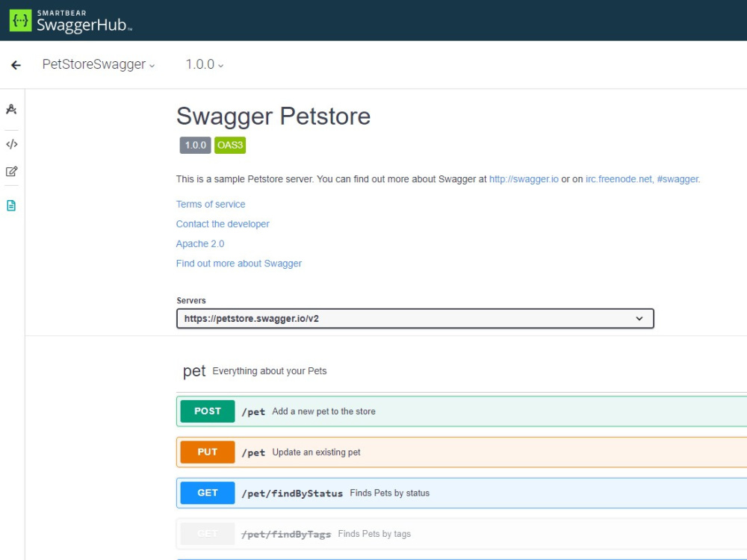Open the Servers dropdown for petstore.swagger.io/v2
The height and width of the screenshot is (560, 747).
click(x=415, y=318)
